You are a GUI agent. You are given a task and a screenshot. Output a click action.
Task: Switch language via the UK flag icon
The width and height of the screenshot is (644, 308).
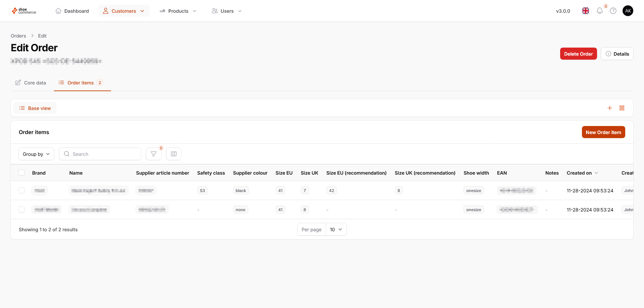586,11
